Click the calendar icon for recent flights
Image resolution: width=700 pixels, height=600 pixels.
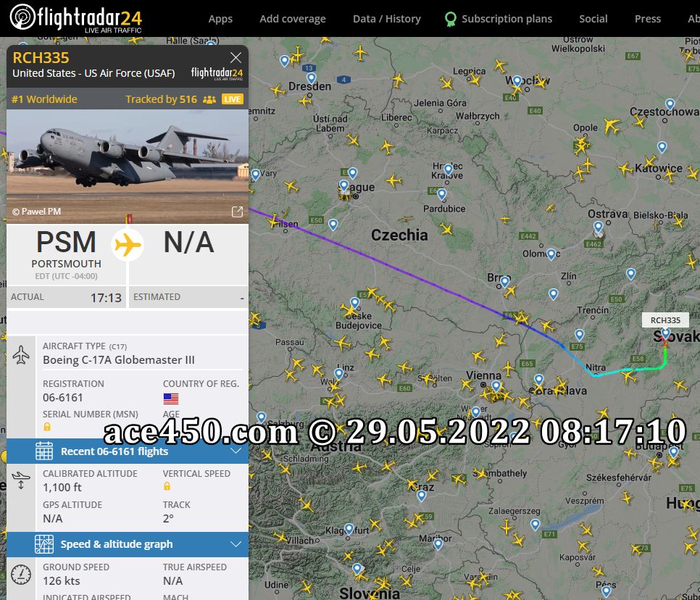point(44,451)
